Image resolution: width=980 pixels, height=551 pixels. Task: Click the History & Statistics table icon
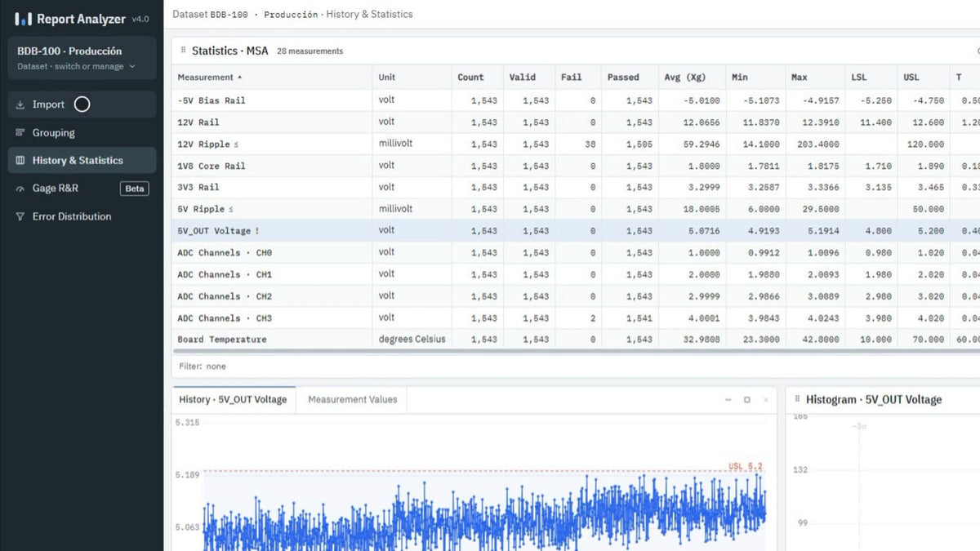tap(20, 160)
